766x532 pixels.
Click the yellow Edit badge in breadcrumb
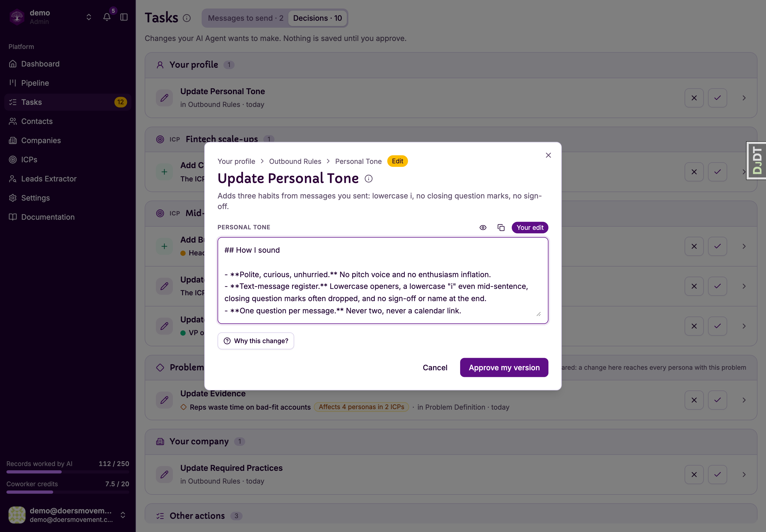pyautogui.click(x=397, y=161)
